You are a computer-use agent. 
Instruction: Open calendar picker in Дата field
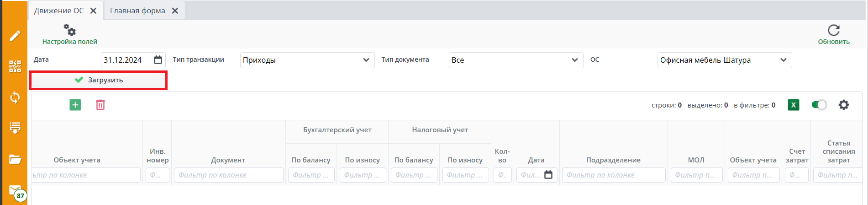coord(158,60)
